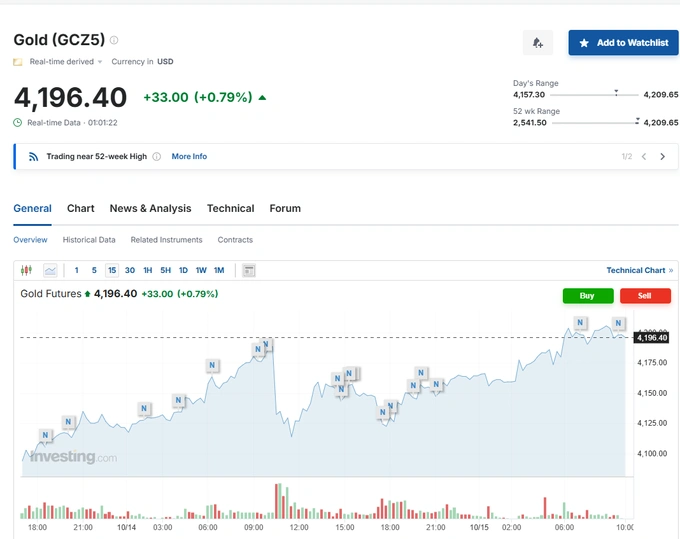Open the Historical Data sub-tab
The height and width of the screenshot is (539, 680).
tap(89, 240)
